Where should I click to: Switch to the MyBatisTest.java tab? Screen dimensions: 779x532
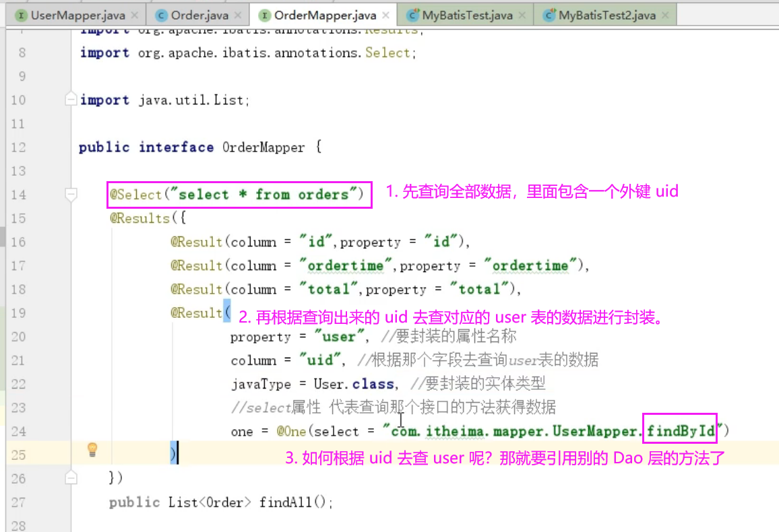click(467, 15)
